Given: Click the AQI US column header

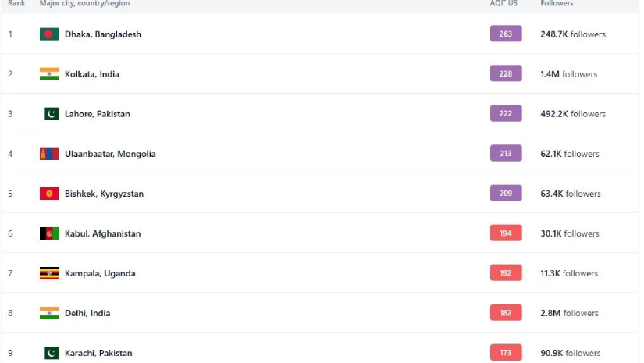Looking at the screenshot, I should click(503, 4).
